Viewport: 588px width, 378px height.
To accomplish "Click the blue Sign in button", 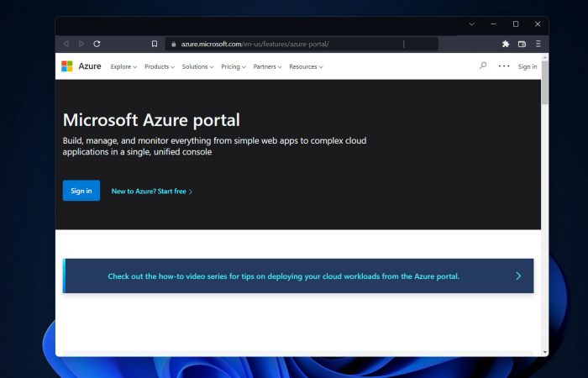I will (x=81, y=191).
